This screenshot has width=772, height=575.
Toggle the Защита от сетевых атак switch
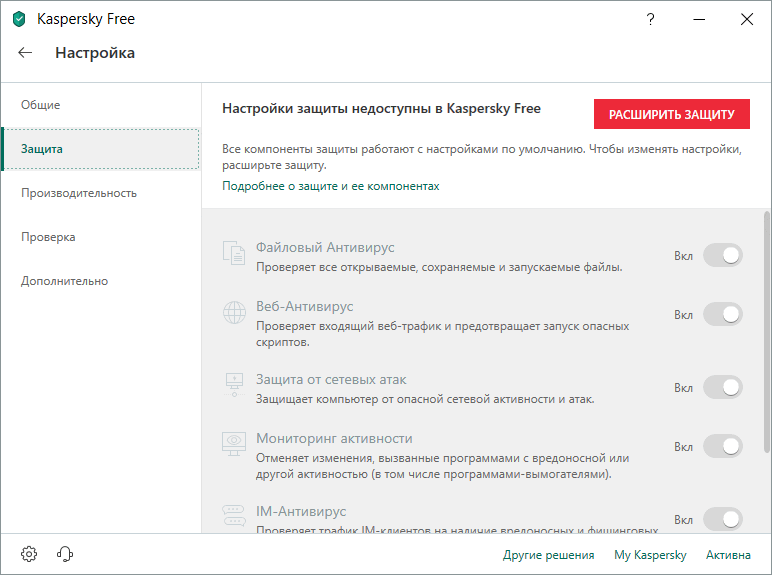(x=722, y=387)
